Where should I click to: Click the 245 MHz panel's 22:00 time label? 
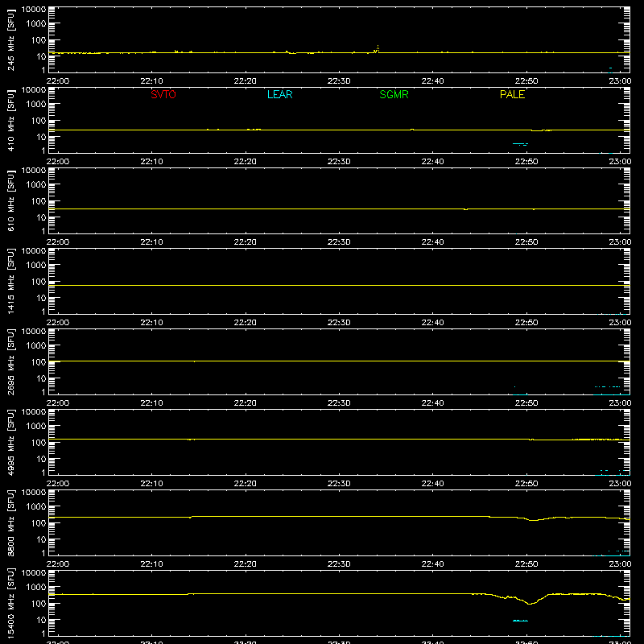58,81
